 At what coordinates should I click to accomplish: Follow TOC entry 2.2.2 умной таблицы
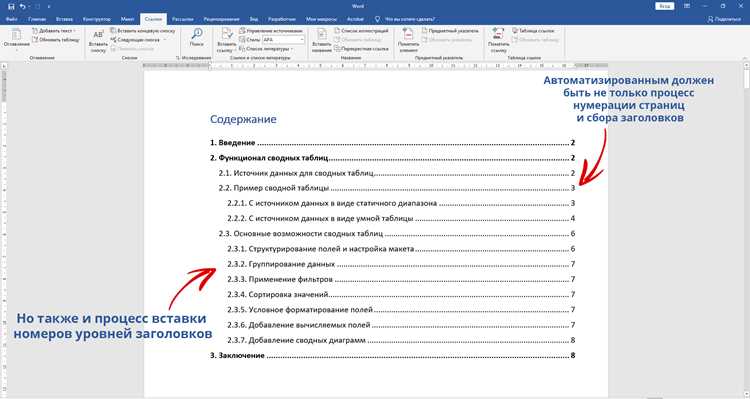tap(401, 219)
